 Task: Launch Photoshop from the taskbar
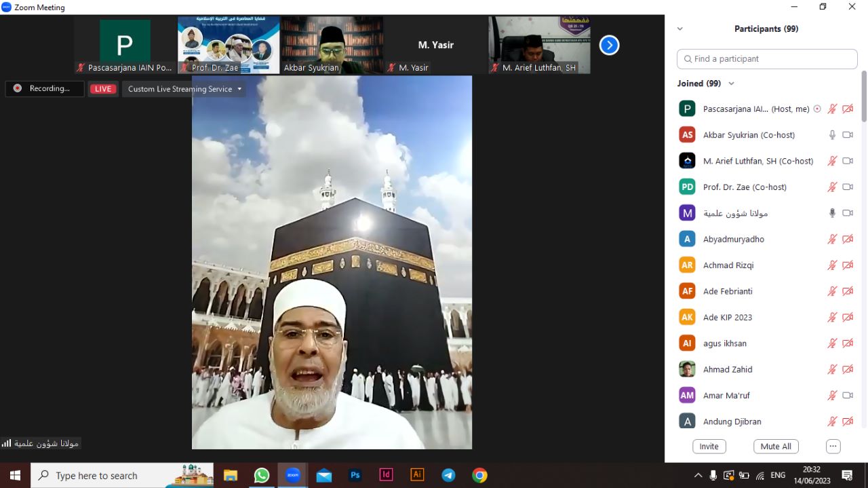tap(355, 475)
